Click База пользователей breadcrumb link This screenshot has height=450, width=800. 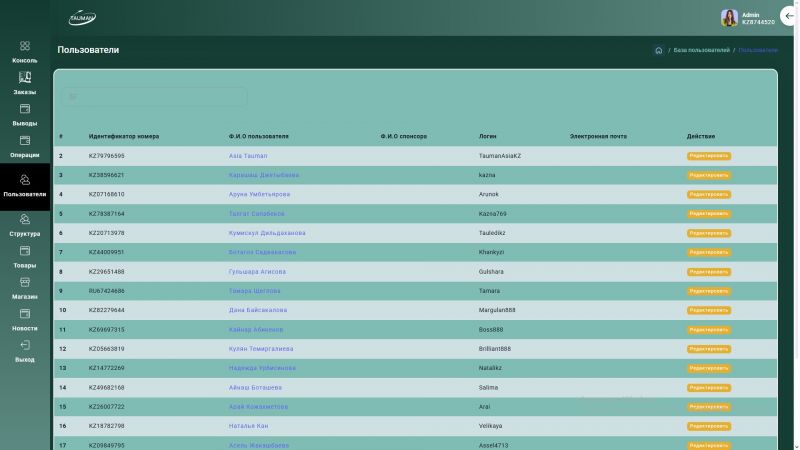point(701,50)
